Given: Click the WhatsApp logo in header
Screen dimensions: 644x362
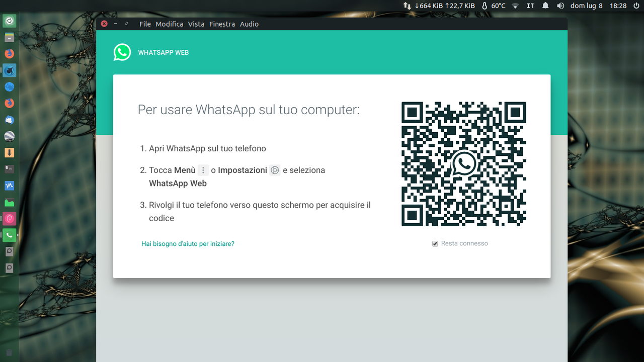Looking at the screenshot, I should coord(122,52).
